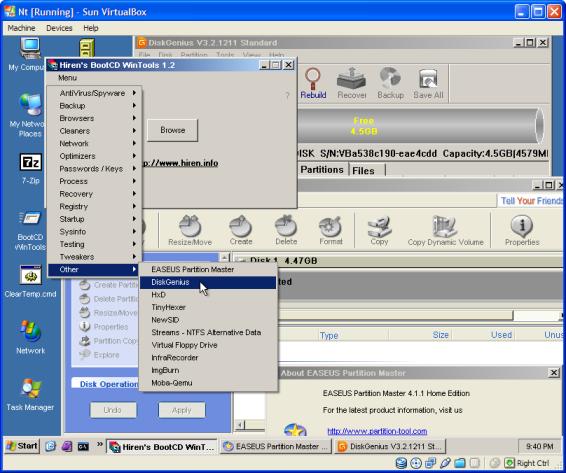566x473 pixels.
Task: Click the Recover icon in DiskGenius toolbar
Action: click(x=352, y=84)
